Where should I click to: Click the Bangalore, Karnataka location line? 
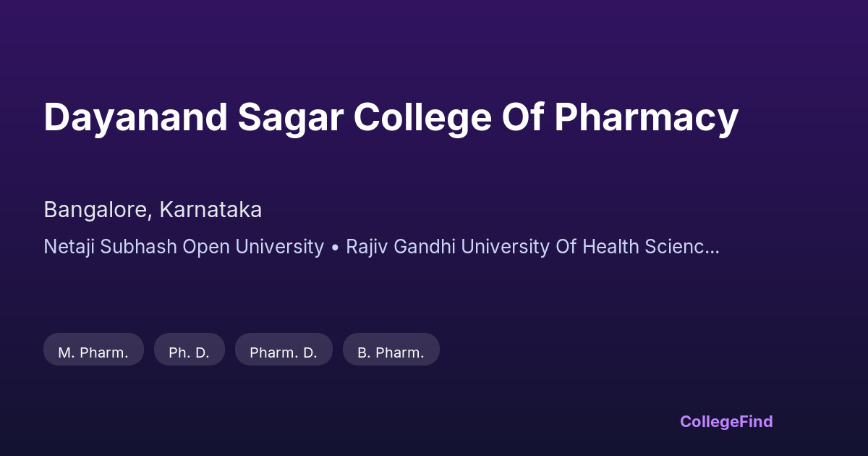tap(153, 210)
